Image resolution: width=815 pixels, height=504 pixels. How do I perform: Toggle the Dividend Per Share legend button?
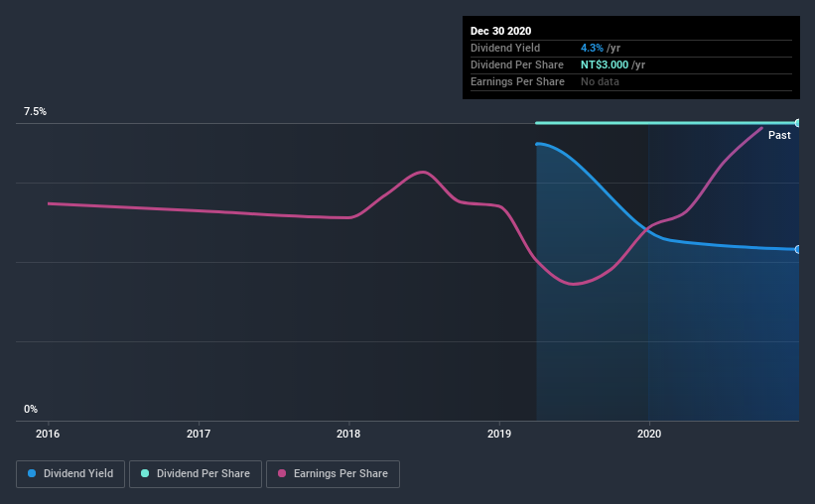[196, 474]
